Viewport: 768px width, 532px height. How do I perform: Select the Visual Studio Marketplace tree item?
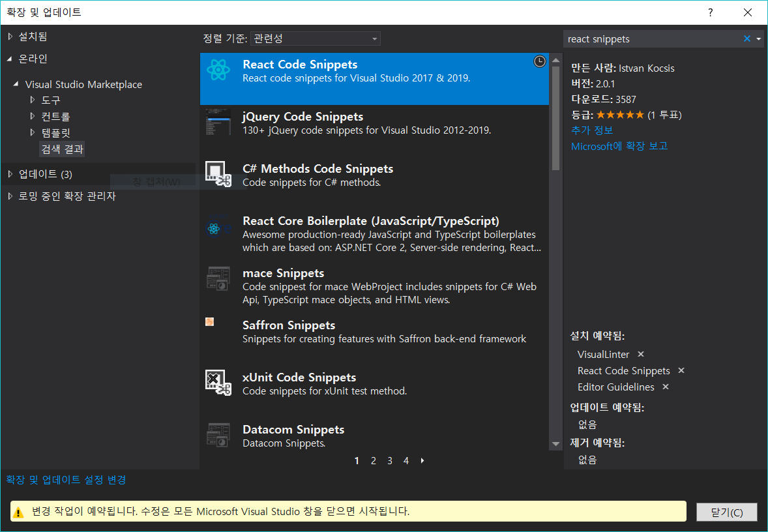pos(83,84)
